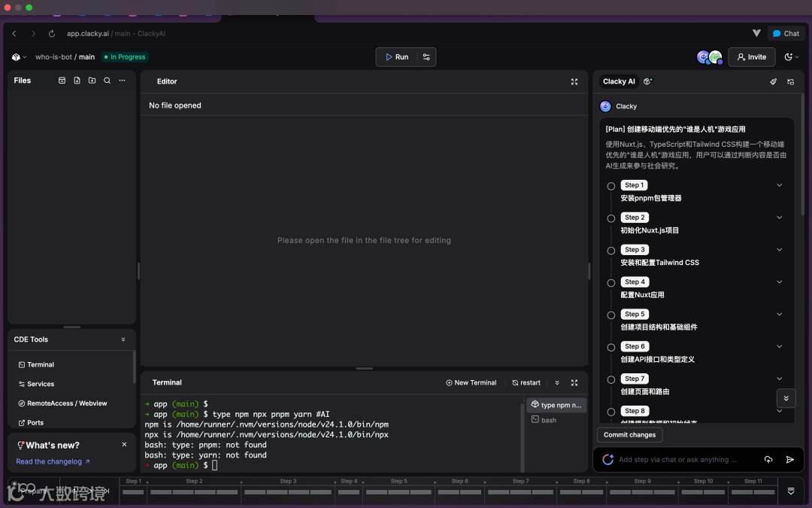Click the cube icon with green dot

click(648, 81)
